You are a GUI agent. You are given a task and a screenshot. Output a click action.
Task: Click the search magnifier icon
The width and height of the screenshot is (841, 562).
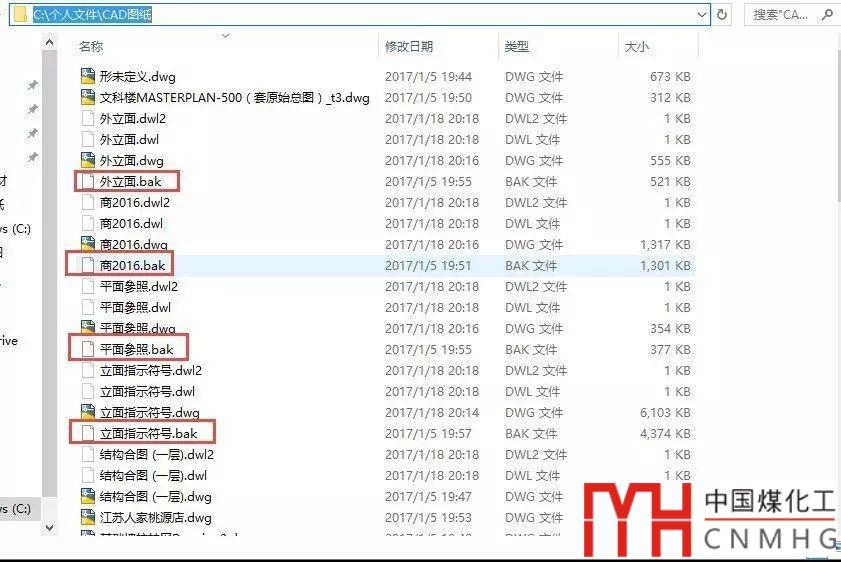tap(827, 14)
